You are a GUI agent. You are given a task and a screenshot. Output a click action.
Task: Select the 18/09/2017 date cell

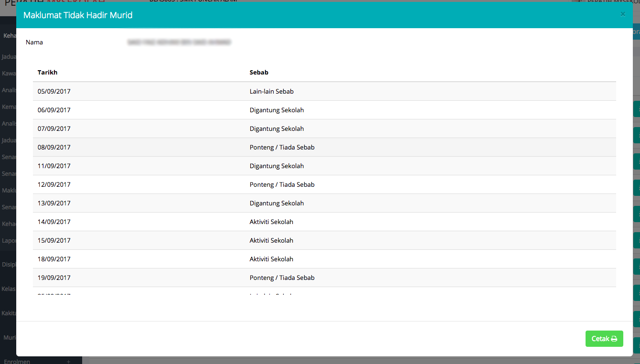click(54, 259)
